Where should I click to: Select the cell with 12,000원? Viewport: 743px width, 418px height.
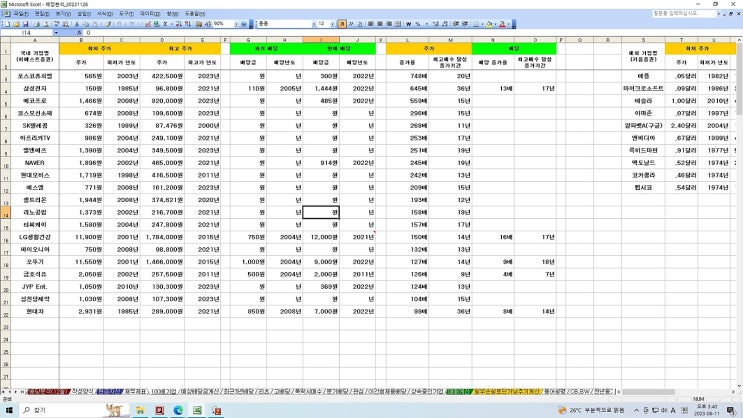(x=321, y=237)
